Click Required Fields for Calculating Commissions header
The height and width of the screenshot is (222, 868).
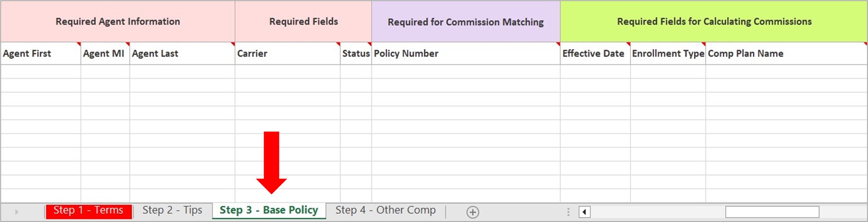pos(714,22)
